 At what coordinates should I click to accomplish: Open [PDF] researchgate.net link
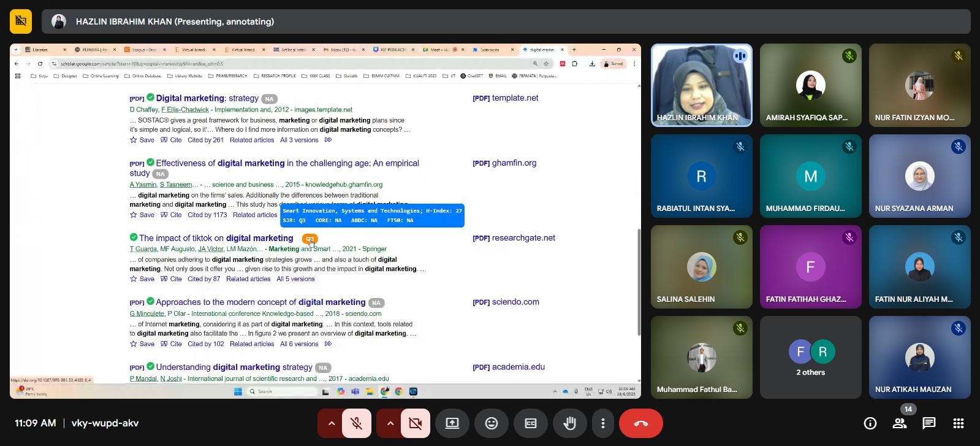514,238
